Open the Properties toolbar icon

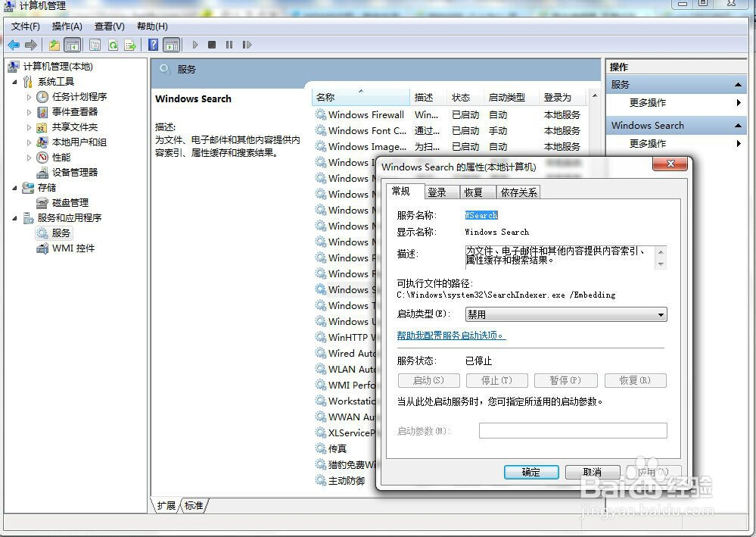(x=95, y=45)
